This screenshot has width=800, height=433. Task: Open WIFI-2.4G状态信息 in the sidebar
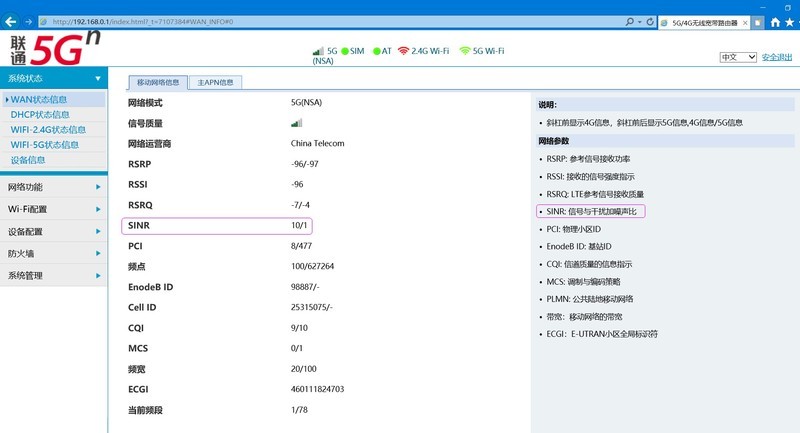point(48,130)
